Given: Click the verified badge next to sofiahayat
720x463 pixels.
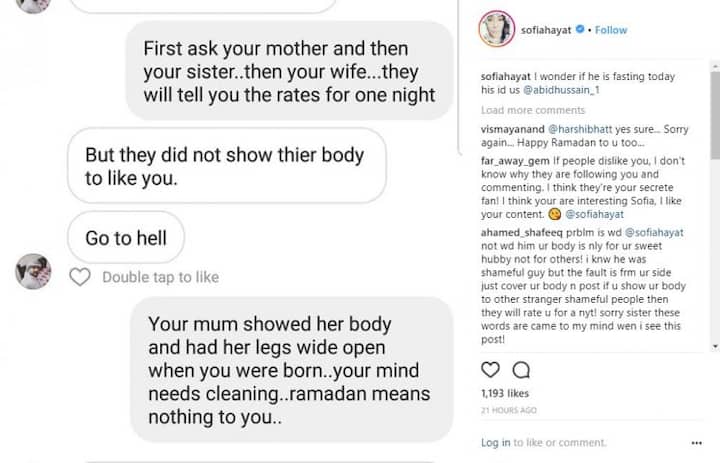Looking at the screenshot, I should click(x=580, y=29).
